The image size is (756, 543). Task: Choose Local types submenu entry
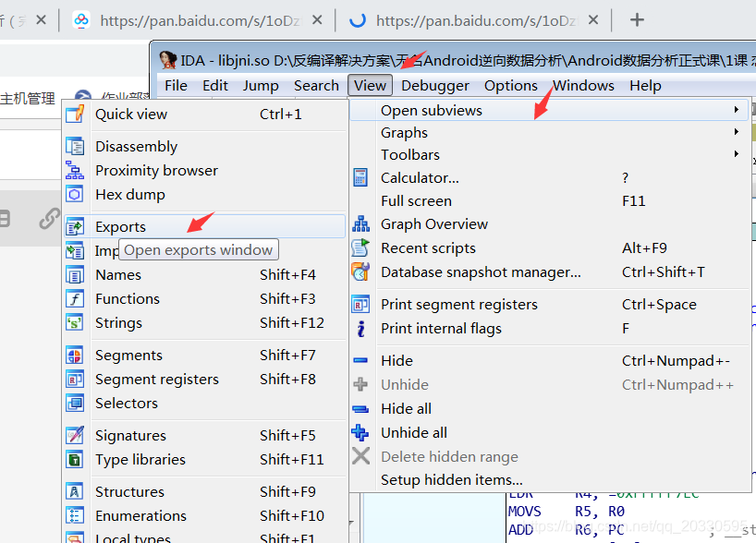tap(205, 537)
